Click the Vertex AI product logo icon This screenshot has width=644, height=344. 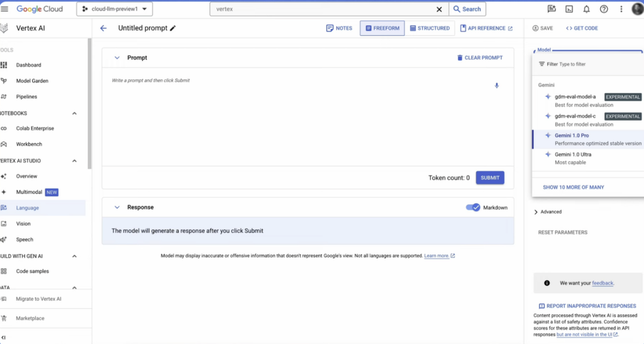pyautogui.click(x=4, y=28)
